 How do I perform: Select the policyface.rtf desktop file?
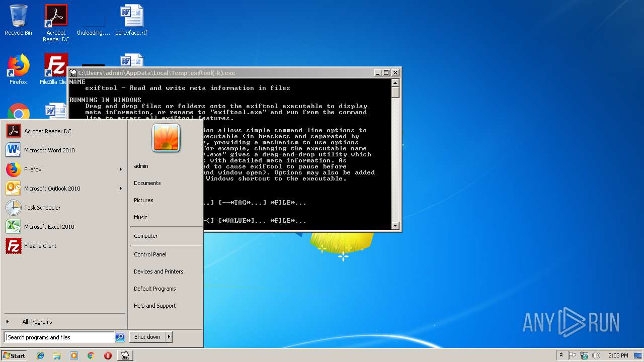point(131,20)
